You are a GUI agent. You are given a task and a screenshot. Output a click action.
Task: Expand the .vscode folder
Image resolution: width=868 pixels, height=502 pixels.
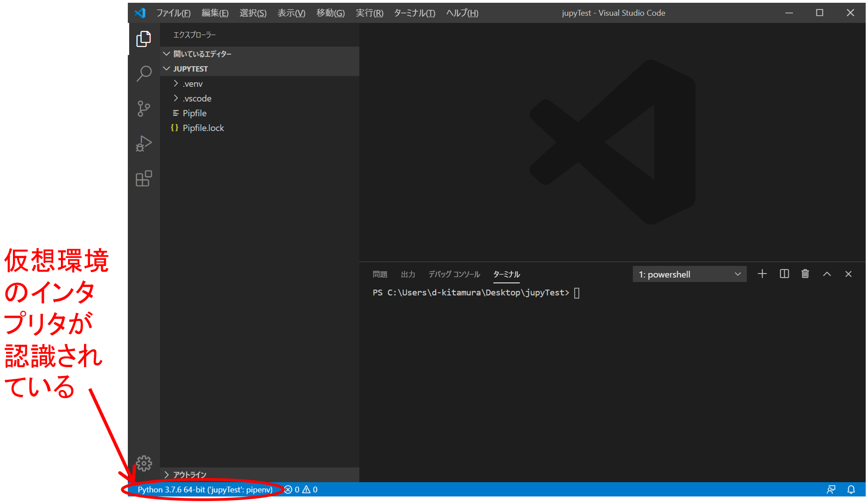(x=259, y=98)
